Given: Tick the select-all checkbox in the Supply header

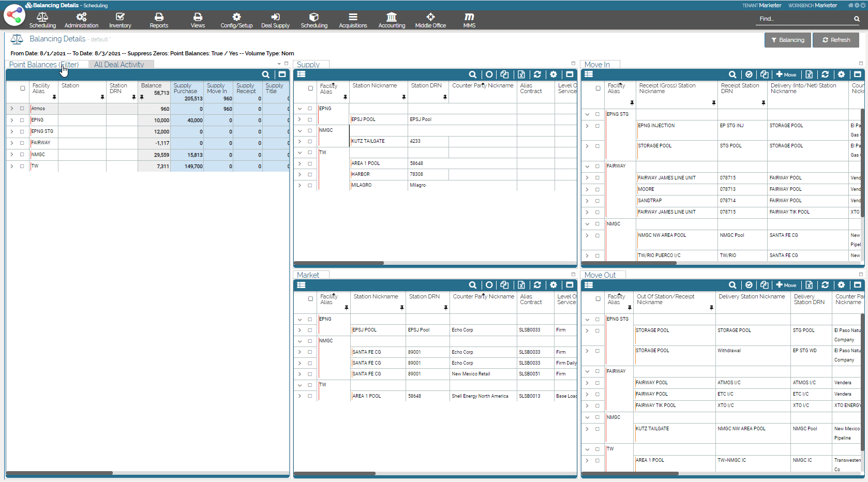Looking at the screenshot, I should (x=310, y=88).
